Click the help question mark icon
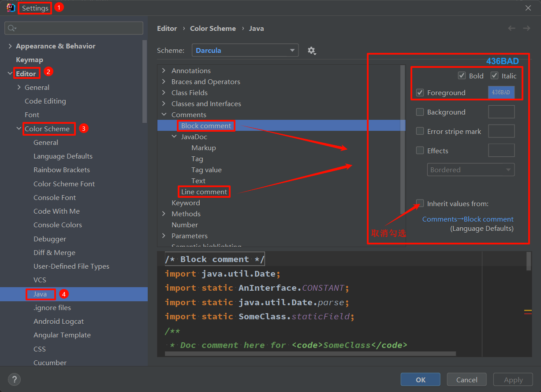The height and width of the screenshot is (392, 541). pos(14,379)
